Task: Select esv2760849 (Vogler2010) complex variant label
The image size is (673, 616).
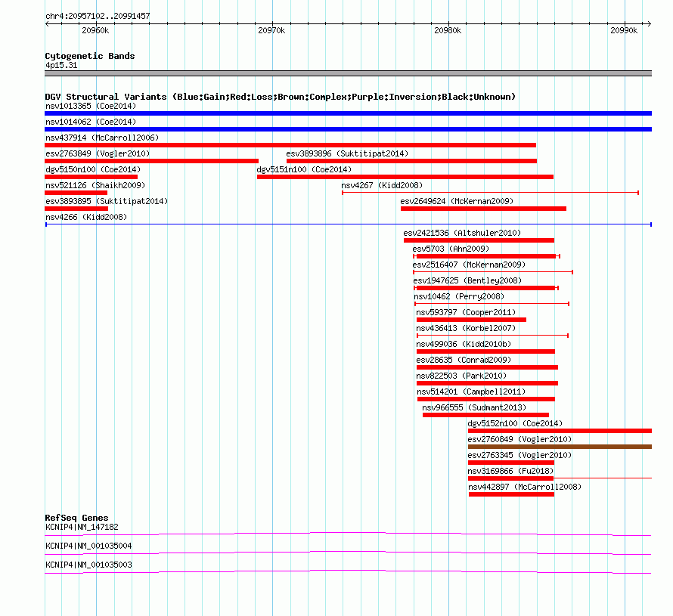Action: coord(519,439)
